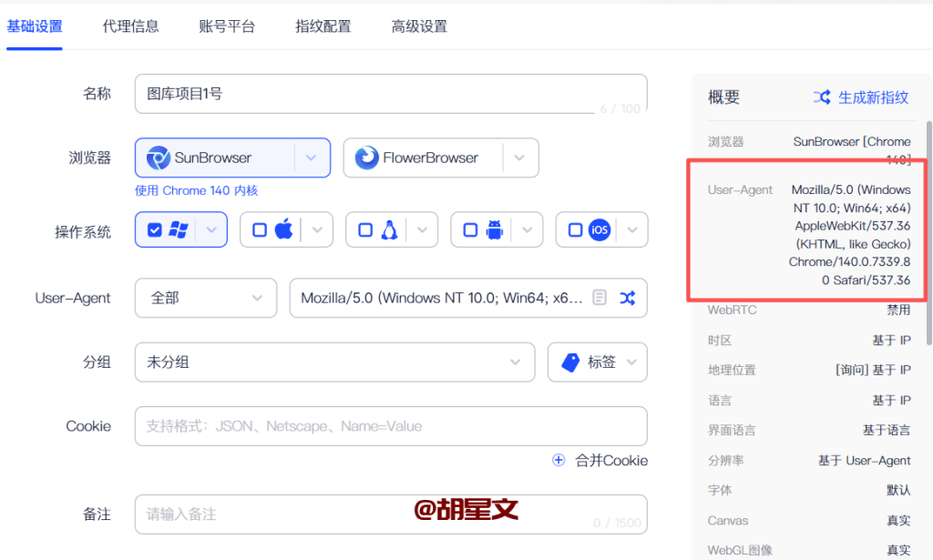Check the Android checkbox
The width and height of the screenshot is (933, 560).
[x=471, y=230]
